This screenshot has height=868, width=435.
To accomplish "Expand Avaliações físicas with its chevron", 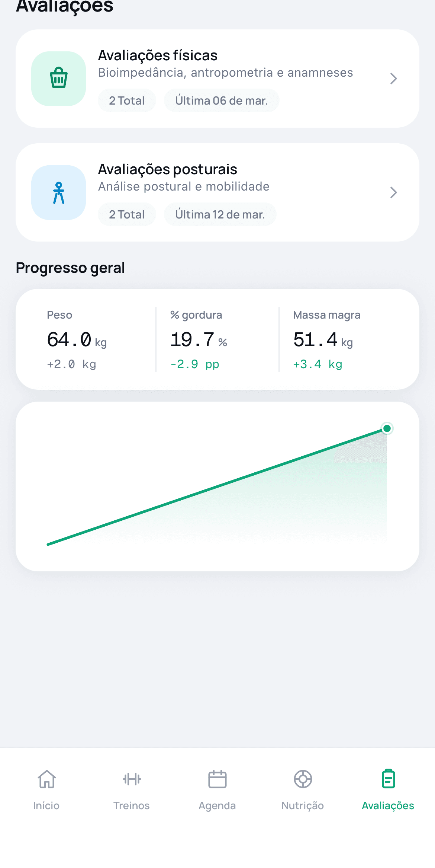I will tap(393, 79).
